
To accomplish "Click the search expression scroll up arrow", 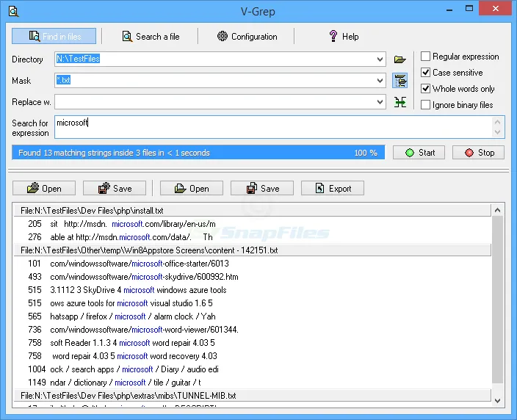I will (498, 123).
